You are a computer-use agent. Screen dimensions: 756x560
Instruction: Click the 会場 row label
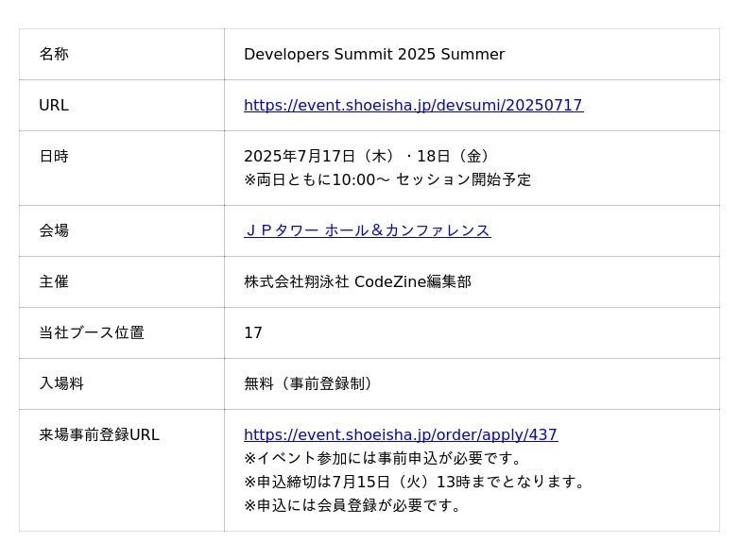54,230
